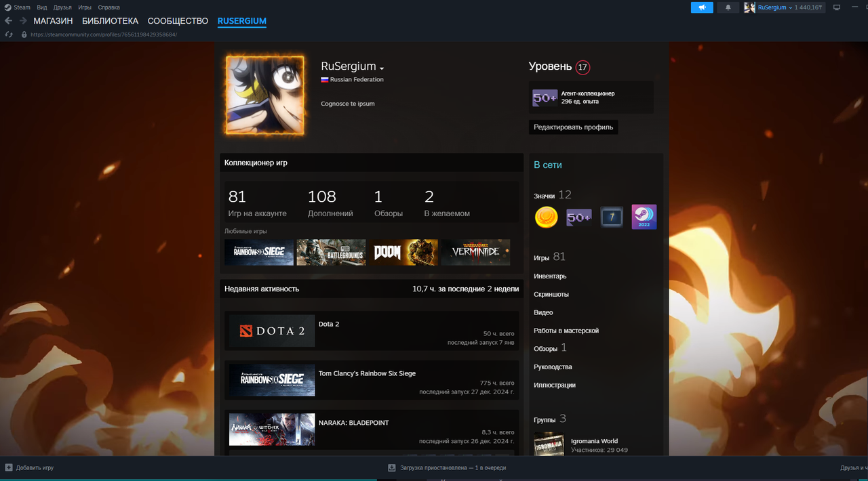Screen dimensions: 868x481
Task: Click the Tom Clancy's Rainbow Six Siege title
Action: pos(367,374)
